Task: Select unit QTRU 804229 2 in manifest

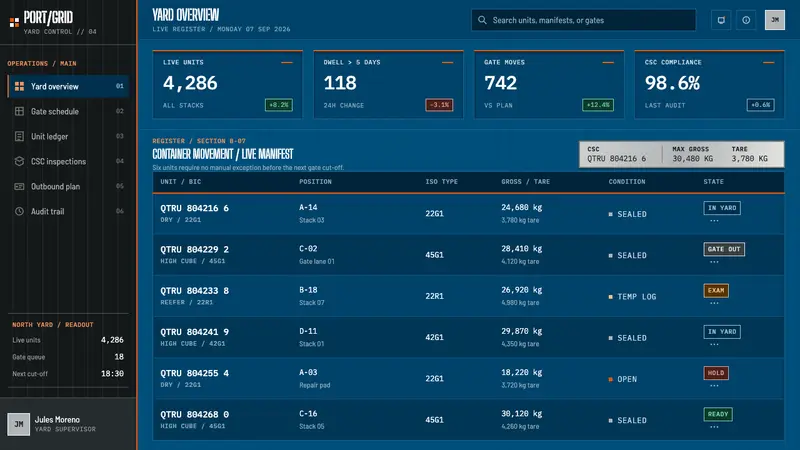Action: pos(194,249)
